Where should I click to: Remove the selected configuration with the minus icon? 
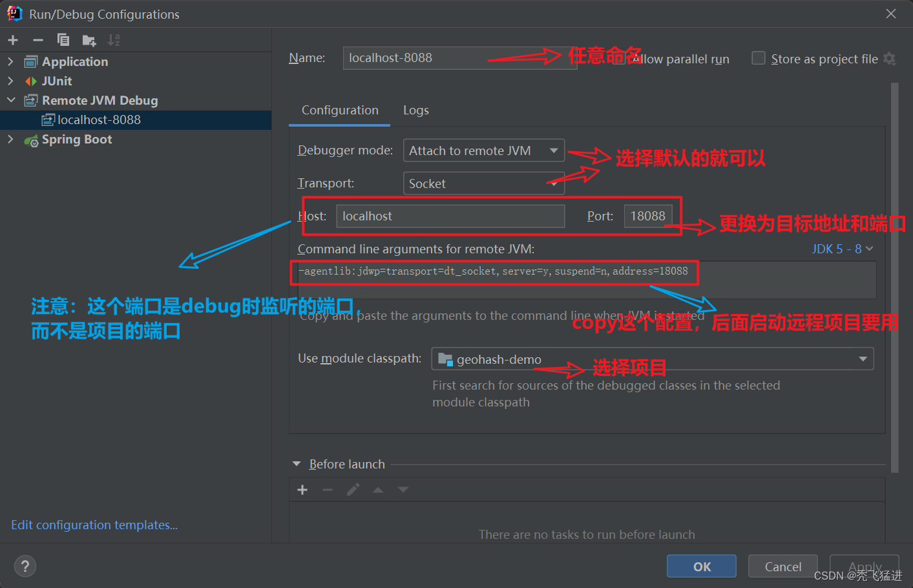point(38,40)
